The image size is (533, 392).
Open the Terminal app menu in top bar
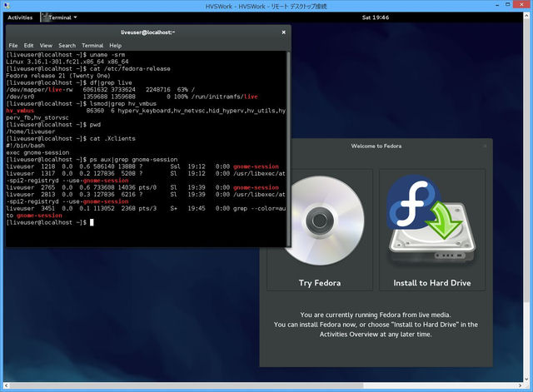[x=59, y=17]
